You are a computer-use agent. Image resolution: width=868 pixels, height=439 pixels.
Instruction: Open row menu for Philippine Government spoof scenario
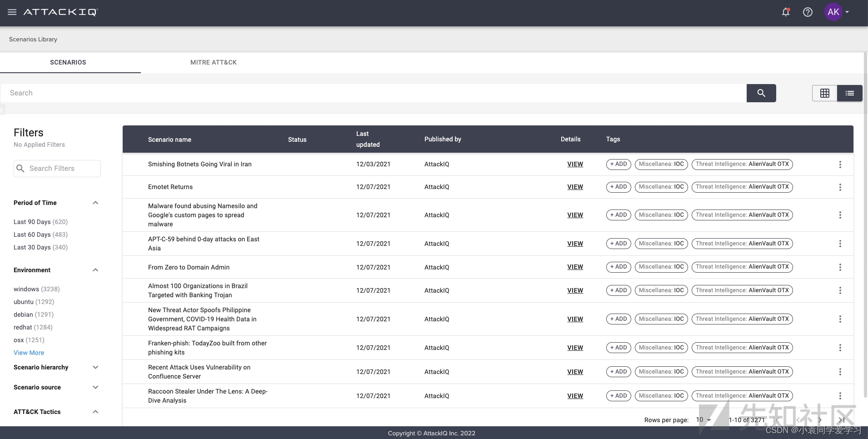tap(840, 319)
